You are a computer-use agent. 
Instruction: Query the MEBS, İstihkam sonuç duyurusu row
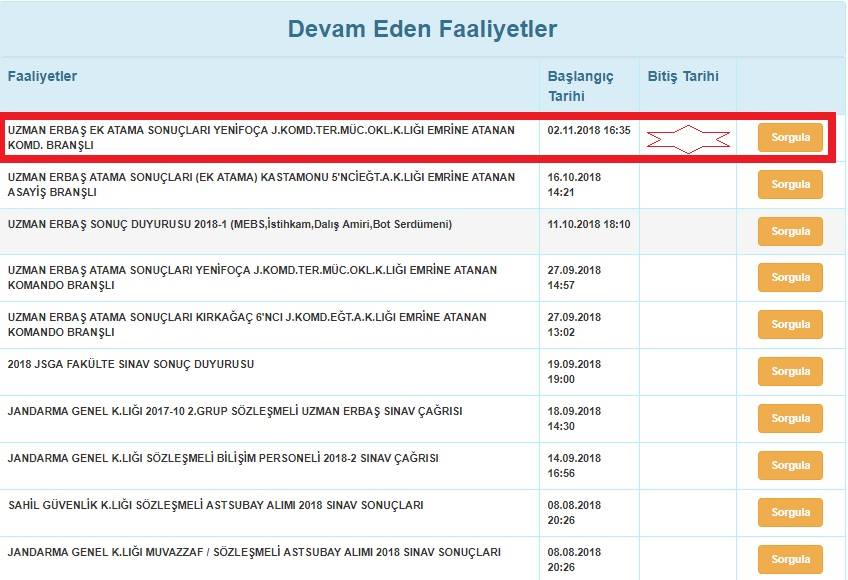(790, 231)
